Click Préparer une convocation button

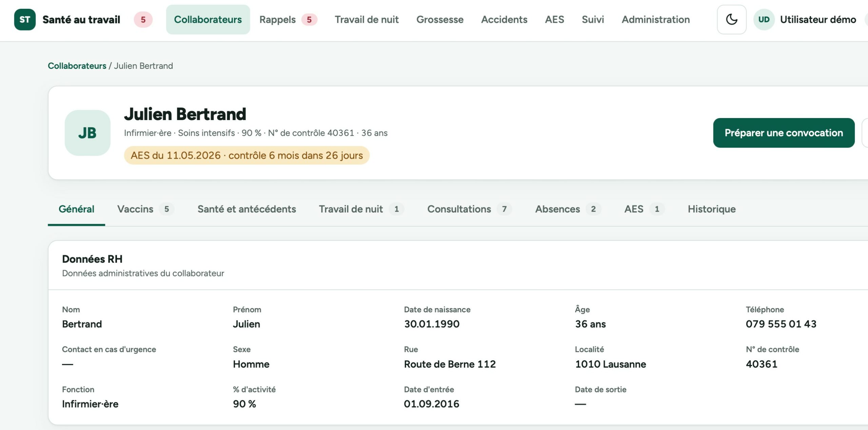784,133
